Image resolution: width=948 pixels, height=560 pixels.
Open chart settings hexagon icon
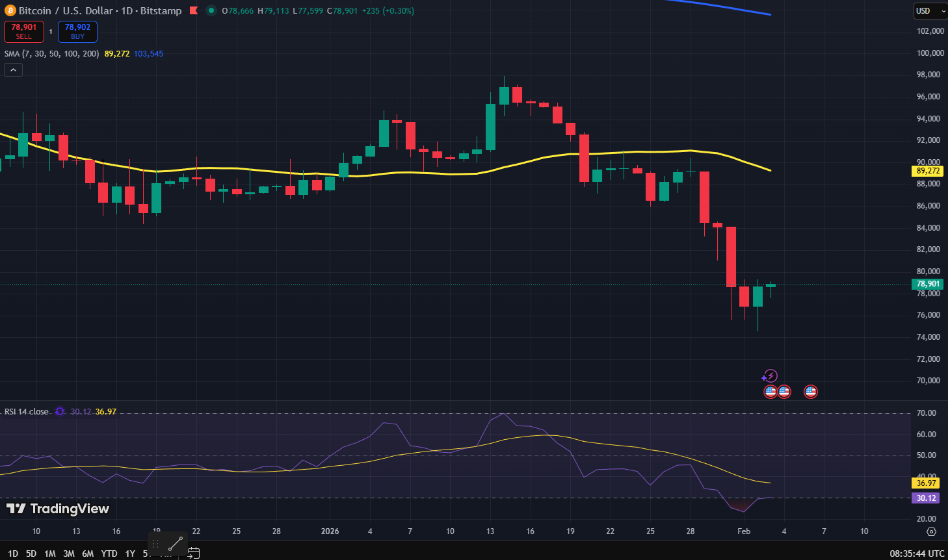click(931, 531)
